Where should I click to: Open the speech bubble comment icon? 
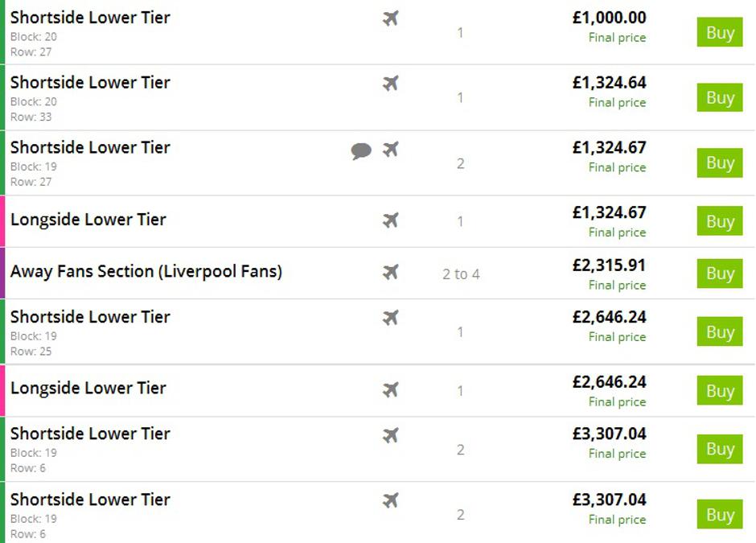[x=361, y=150]
